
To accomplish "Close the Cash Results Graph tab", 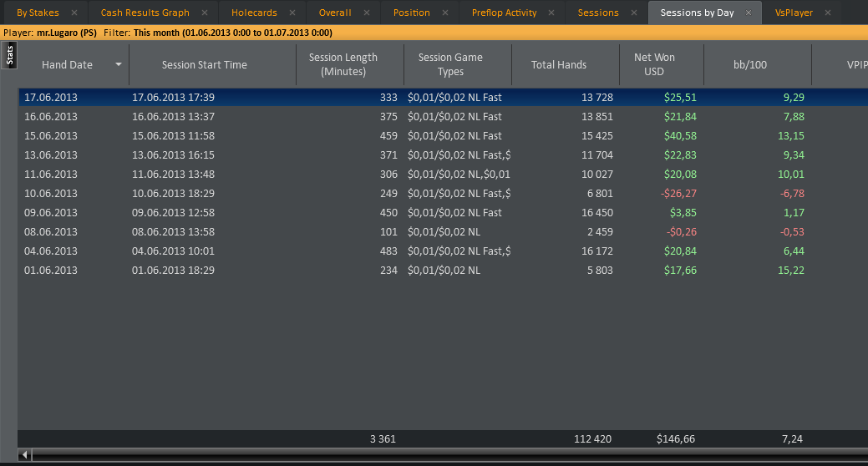I will click(x=205, y=13).
